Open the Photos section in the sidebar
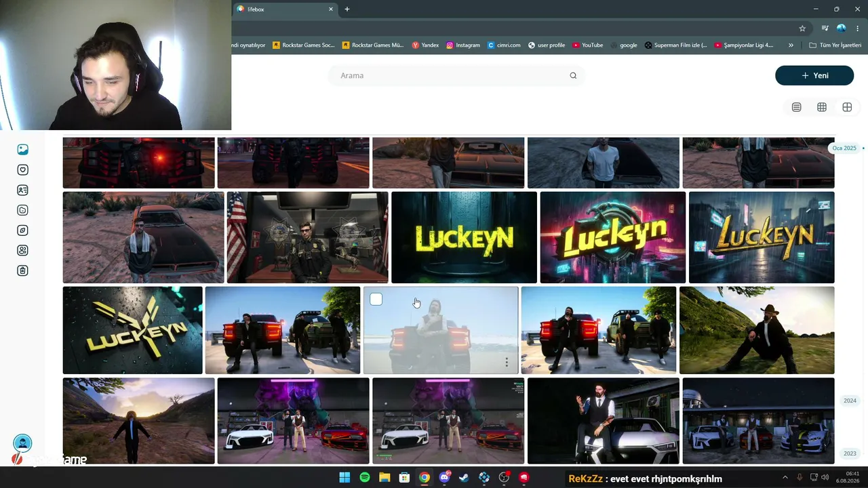This screenshot has width=868, height=488. 22,150
